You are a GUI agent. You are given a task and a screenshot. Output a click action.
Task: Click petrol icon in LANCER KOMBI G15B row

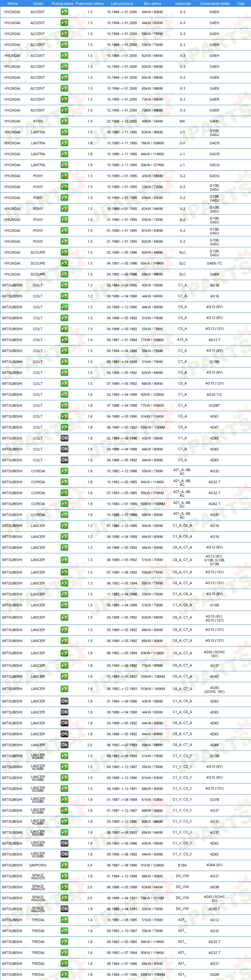point(65,756)
